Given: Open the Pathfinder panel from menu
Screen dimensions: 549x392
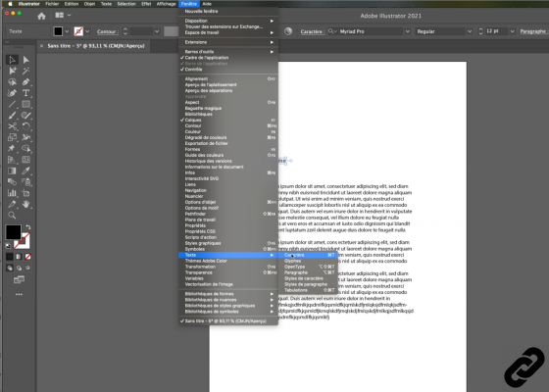Looking at the screenshot, I should [x=228, y=214].
